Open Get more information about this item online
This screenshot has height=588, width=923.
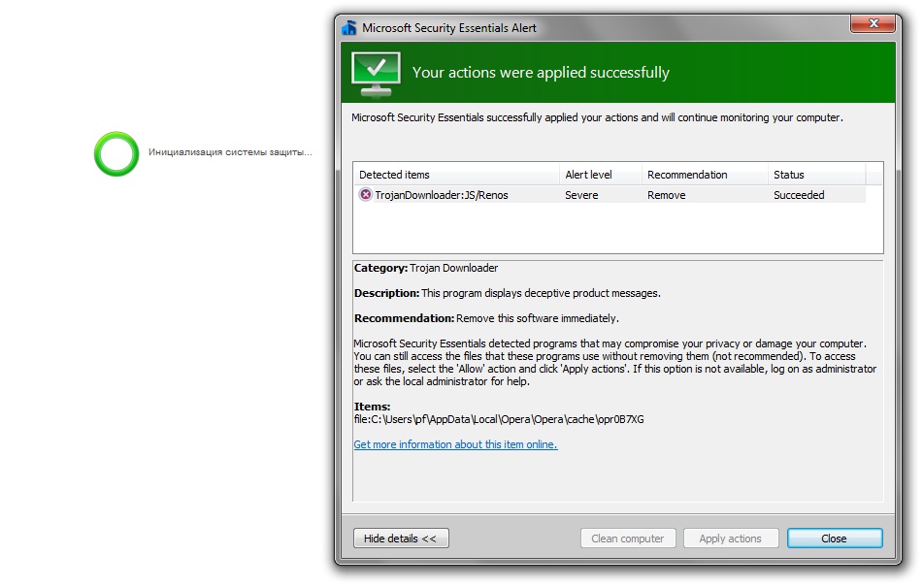coord(455,444)
